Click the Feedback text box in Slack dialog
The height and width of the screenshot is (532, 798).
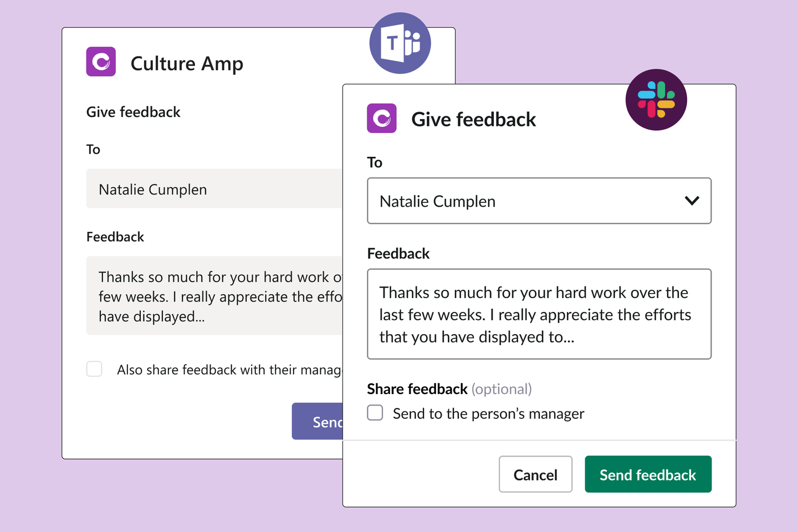click(x=539, y=314)
